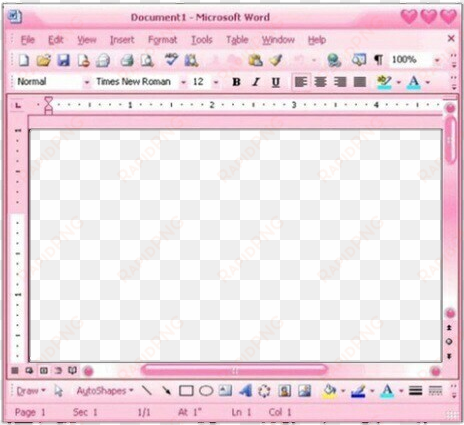Run Spelling and Grammar check
This screenshot has width=464, height=425.
pos(171,60)
